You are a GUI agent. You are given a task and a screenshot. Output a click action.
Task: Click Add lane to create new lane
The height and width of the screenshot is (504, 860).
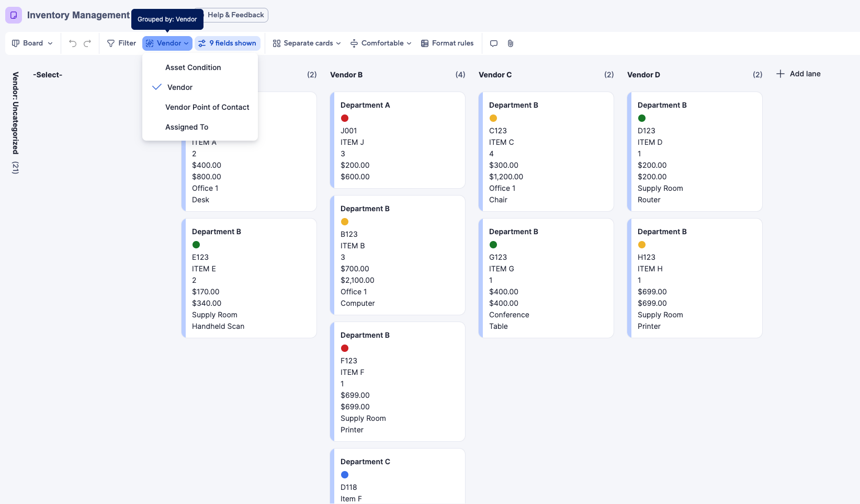click(798, 74)
